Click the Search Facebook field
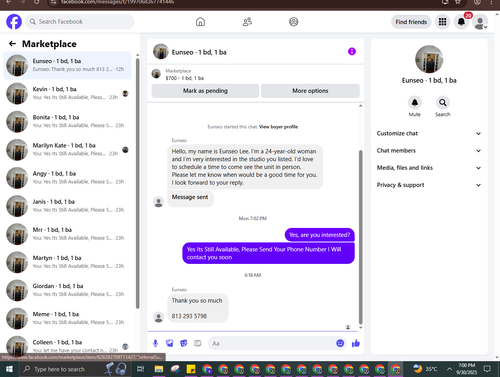Screen dimensions: 500x377 point(80,22)
